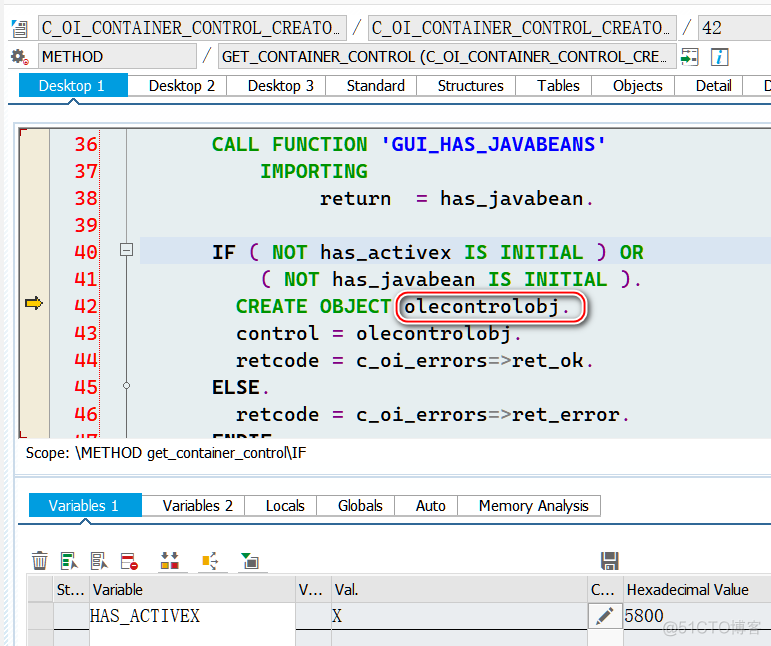Screen dimensions: 771x646
Task: Click line number 36 in the gutter
Action: tap(86, 145)
